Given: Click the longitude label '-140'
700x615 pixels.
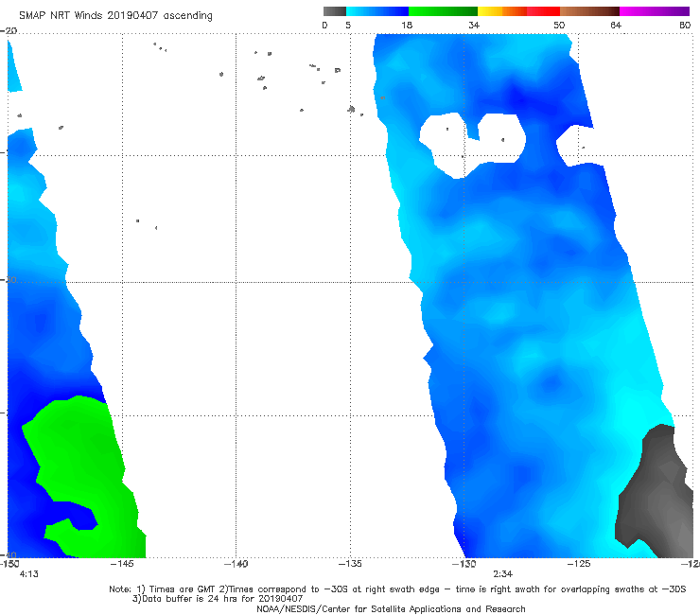Looking at the screenshot, I should point(236,564).
